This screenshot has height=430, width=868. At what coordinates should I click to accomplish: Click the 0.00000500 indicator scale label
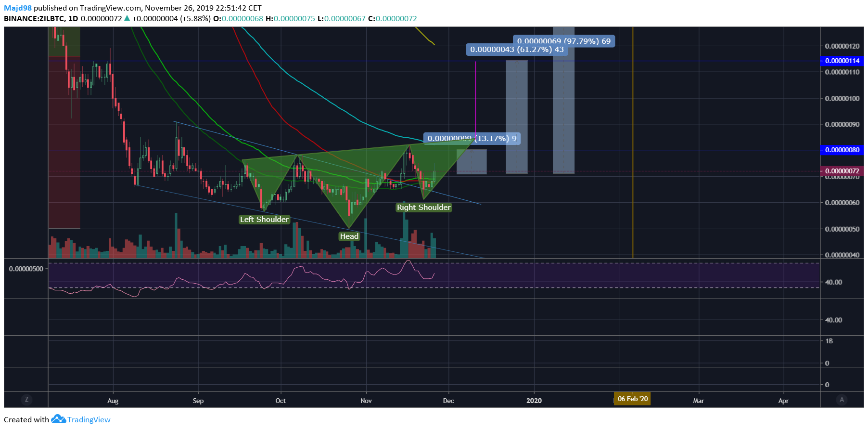(26, 269)
